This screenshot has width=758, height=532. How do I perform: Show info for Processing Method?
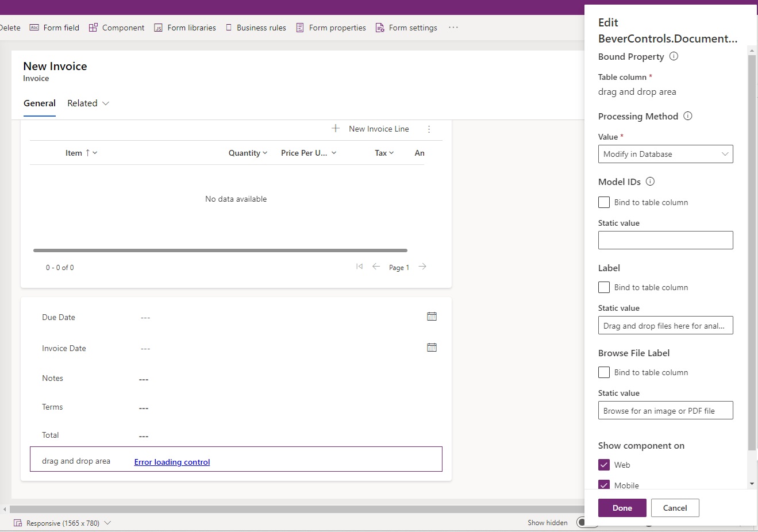(688, 116)
